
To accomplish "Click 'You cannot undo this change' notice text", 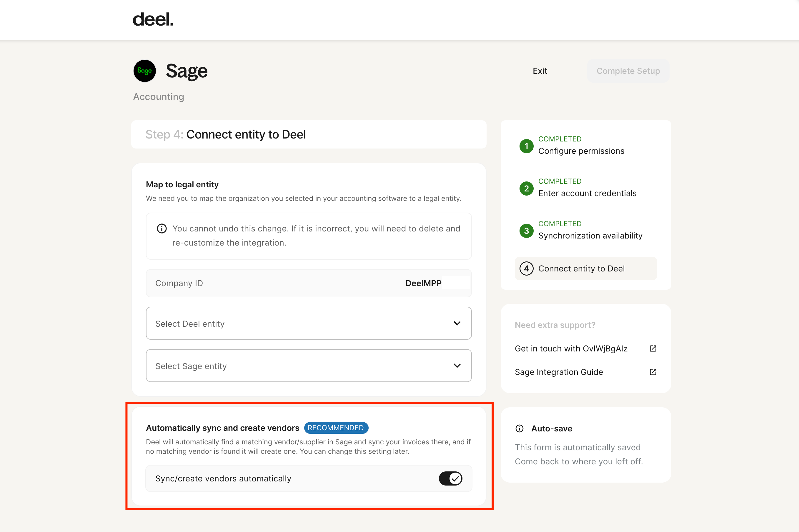I will tap(316, 236).
